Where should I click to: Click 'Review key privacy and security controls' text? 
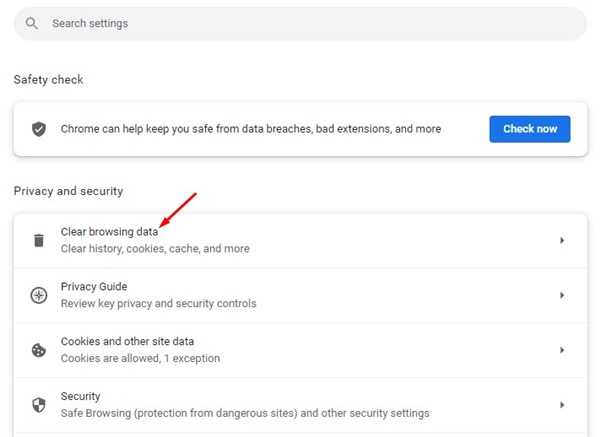click(x=158, y=304)
